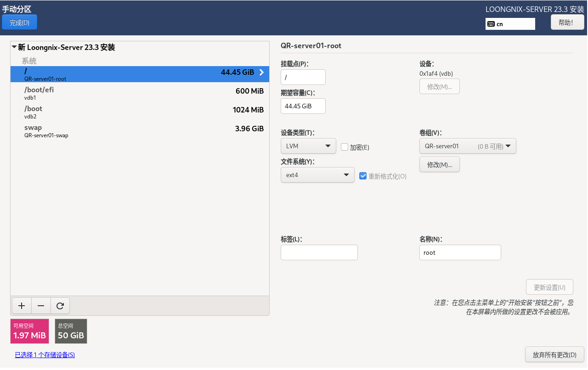588x370 pixels.
Task: Select the /boot vdb2 partition row
Action: pyautogui.click(x=140, y=112)
